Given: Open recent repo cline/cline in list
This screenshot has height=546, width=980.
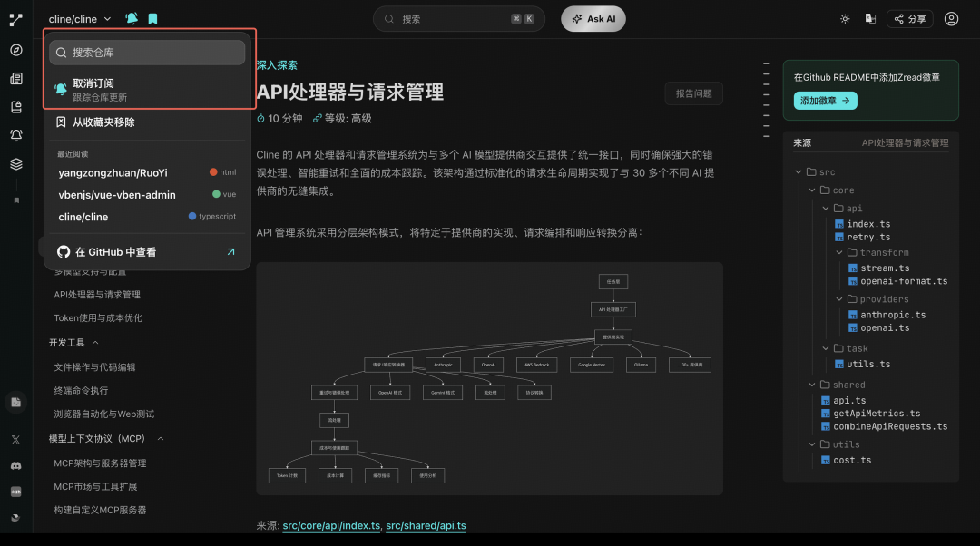Looking at the screenshot, I should [148, 217].
